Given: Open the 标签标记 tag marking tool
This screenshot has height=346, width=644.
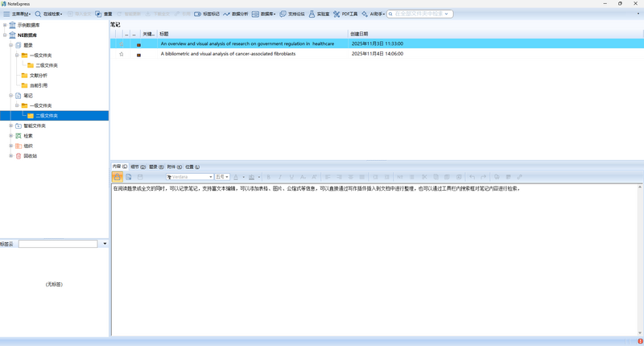Looking at the screenshot, I should [207, 14].
